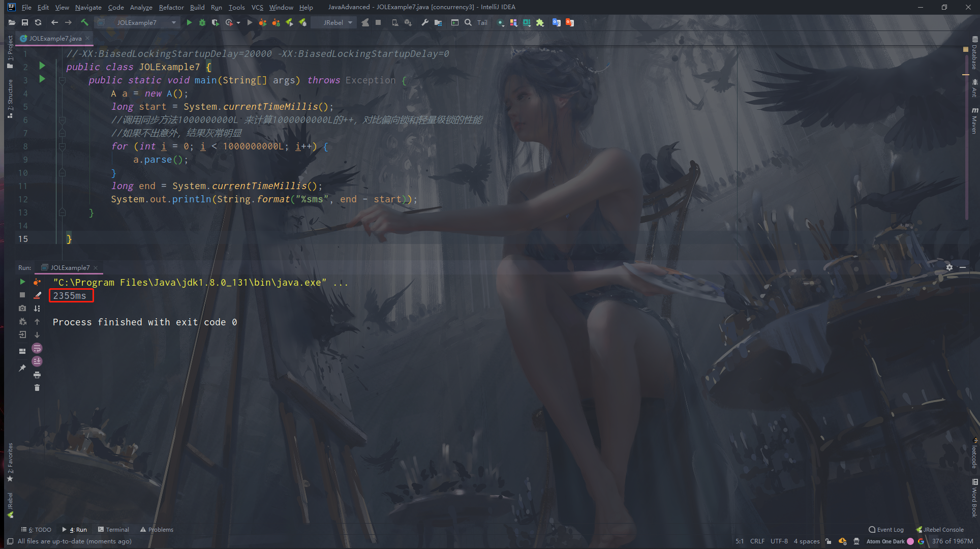Click the run gutter arrow beside class JOLExample7

[x=42, y=66]
